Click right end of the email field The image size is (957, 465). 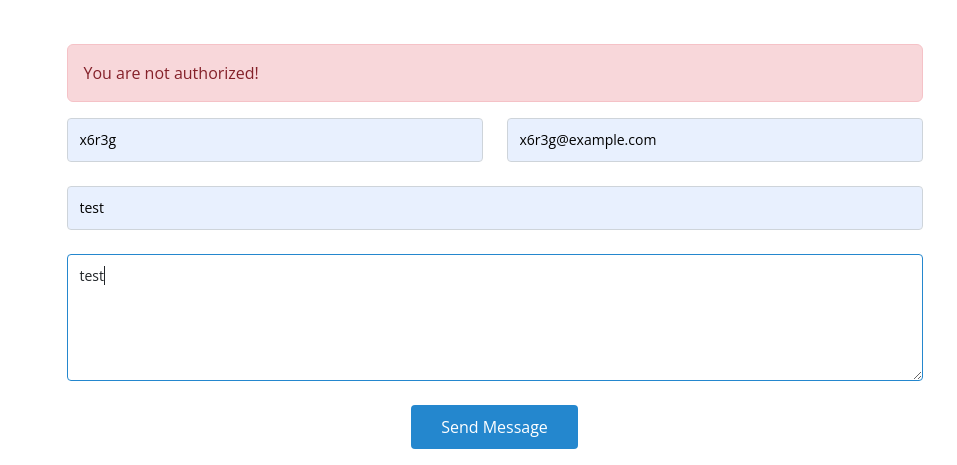click(x=900, y=140)
